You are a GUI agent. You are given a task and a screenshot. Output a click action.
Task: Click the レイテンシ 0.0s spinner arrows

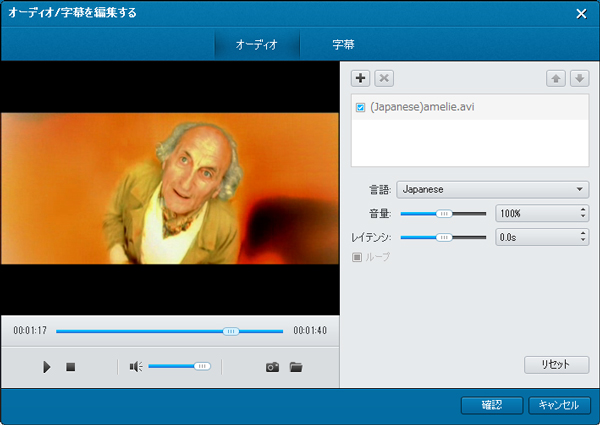(582, 237)
